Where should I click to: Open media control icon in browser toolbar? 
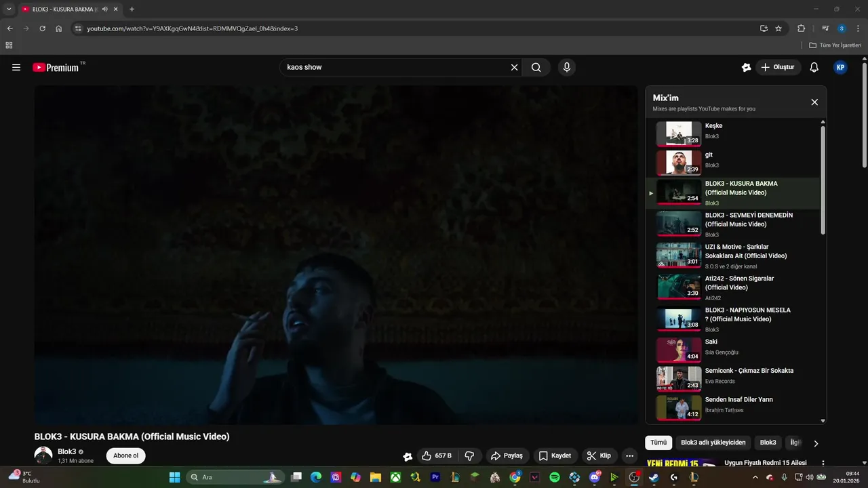click(x=825, y=28)
